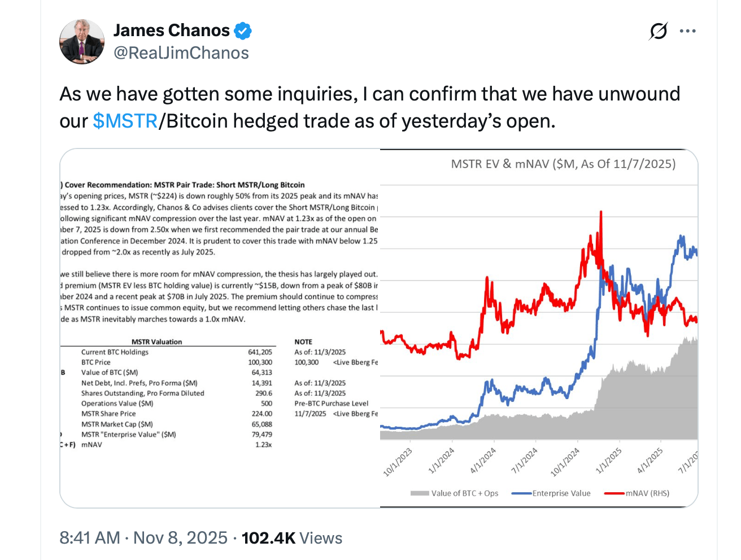
Task: Open the profile via James Chanos's avatar
Action: tap(81, 41)
